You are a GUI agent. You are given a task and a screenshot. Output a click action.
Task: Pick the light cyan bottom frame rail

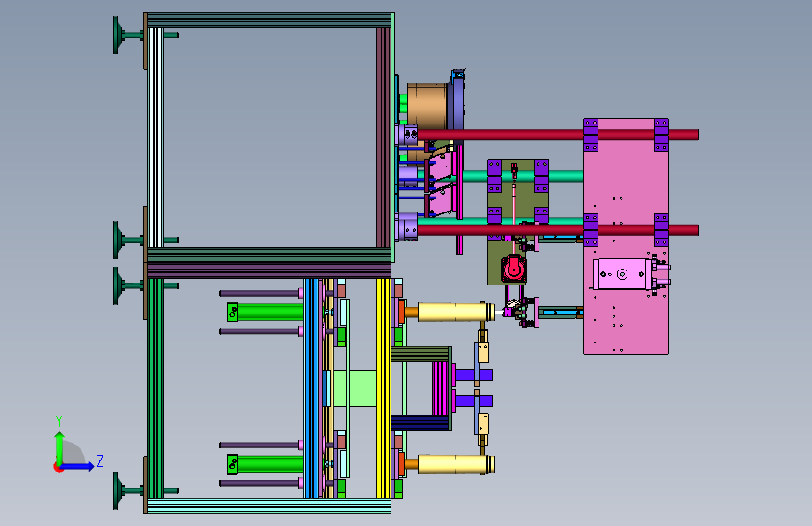(268, 505)
